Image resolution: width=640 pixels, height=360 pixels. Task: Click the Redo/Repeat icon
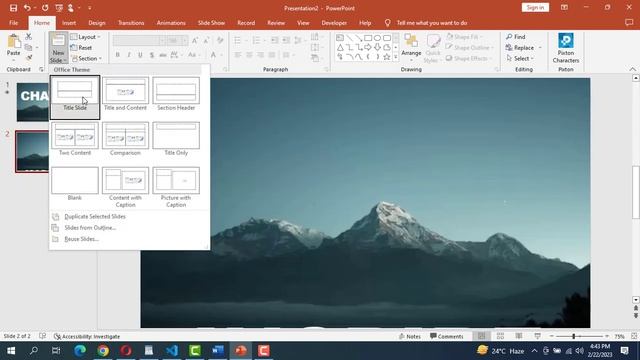coord(45,8)
